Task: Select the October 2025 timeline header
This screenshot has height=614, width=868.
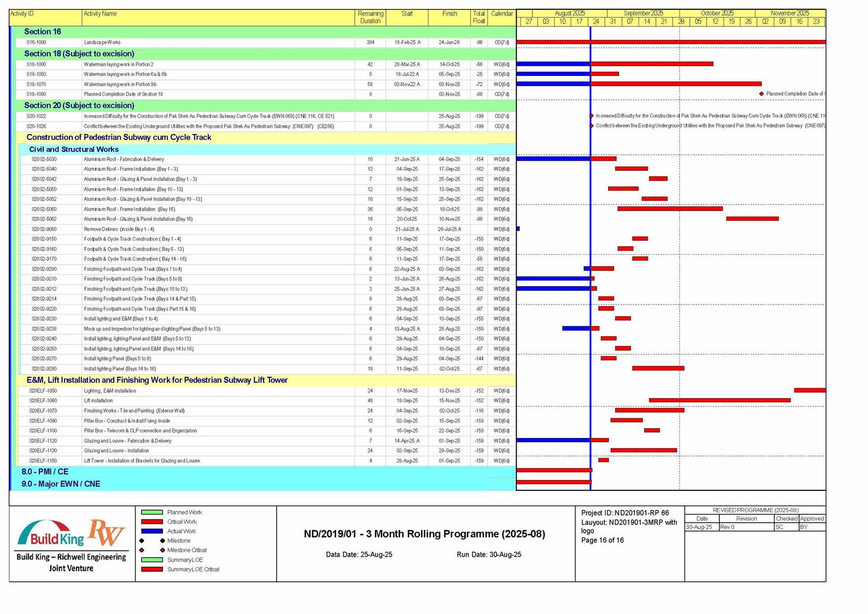Action: (x=717, y=13)
